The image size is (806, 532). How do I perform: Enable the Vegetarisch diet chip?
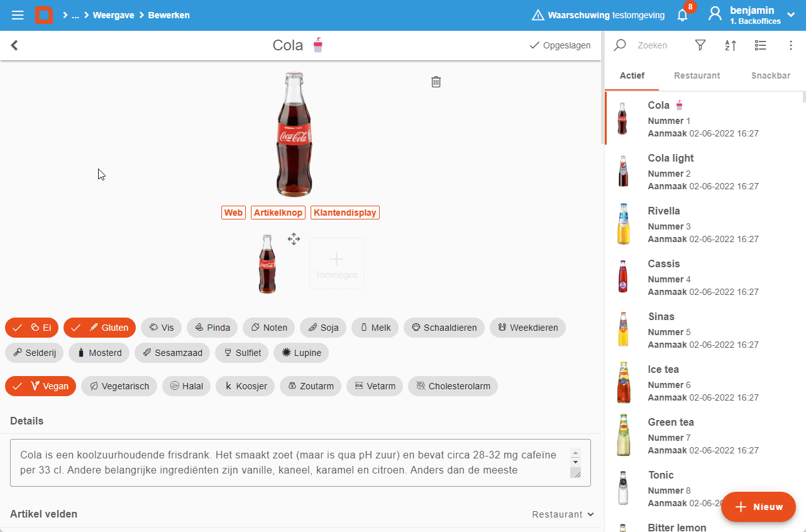119,386
